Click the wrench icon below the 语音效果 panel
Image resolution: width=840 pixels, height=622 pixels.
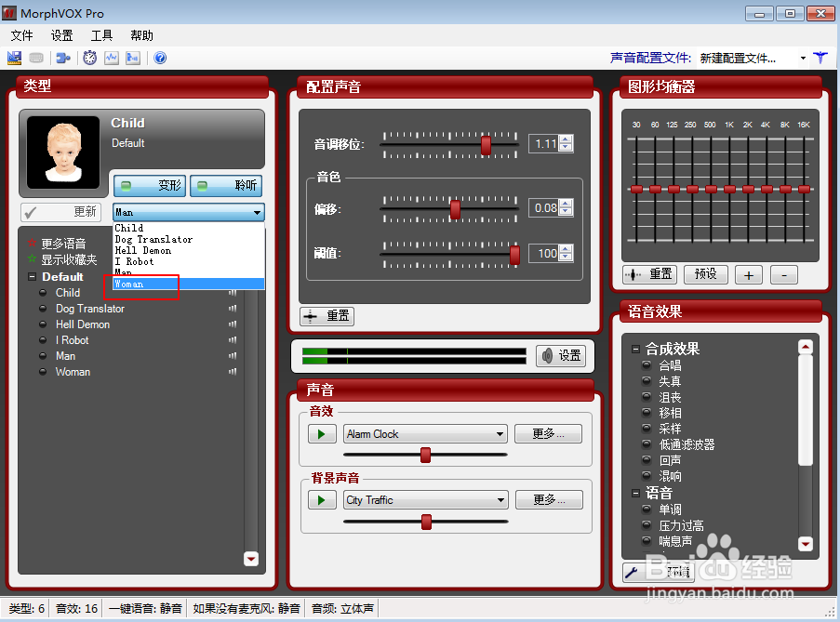pyautogui.click(x=630, y=573)
